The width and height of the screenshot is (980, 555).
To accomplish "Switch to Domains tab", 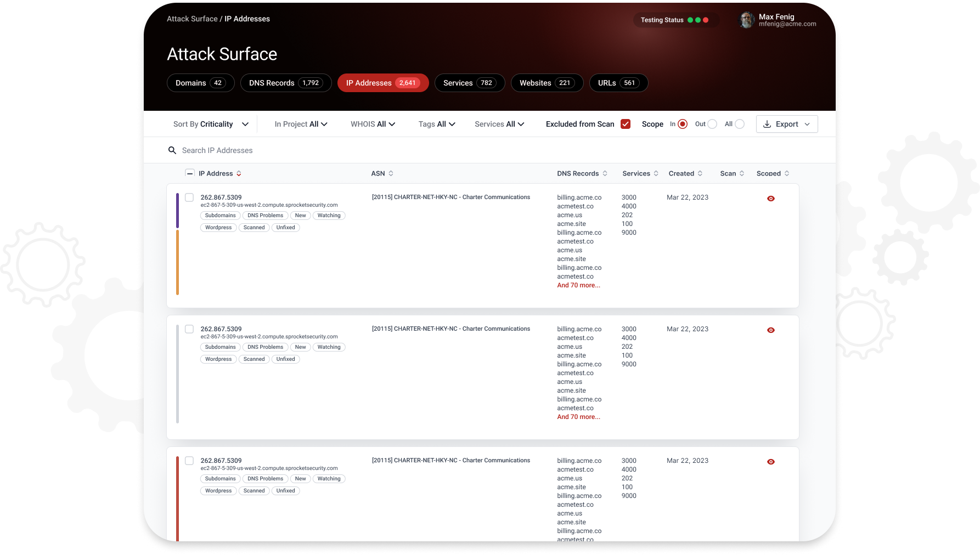I will tap(201, 83).
